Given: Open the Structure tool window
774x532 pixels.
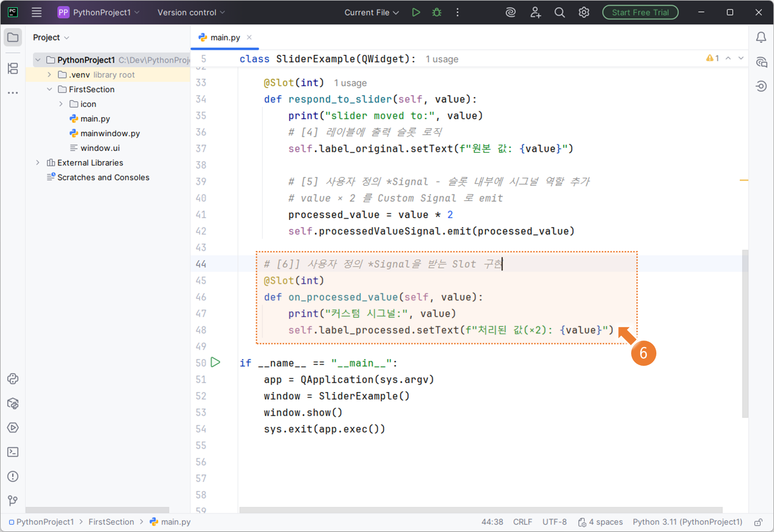Looking at the screenshot, I should click(x=13, y=68).
